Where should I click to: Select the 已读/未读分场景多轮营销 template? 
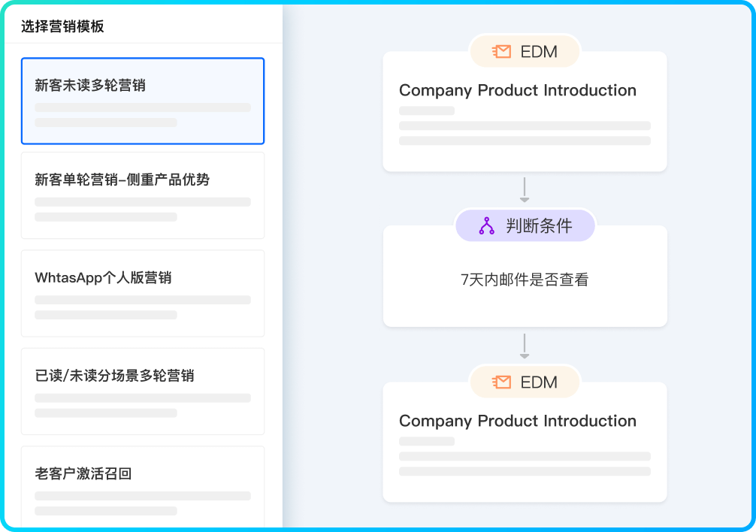click(143, 391)
